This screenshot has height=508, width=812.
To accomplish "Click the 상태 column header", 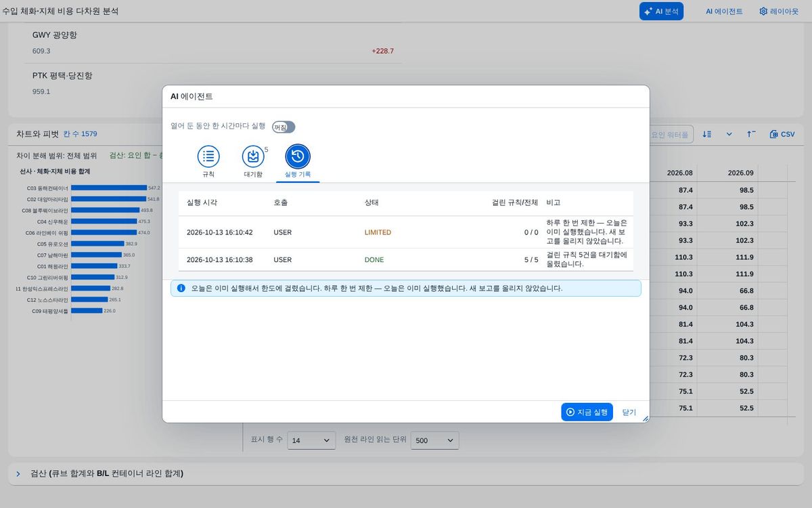I will point(371,203).
